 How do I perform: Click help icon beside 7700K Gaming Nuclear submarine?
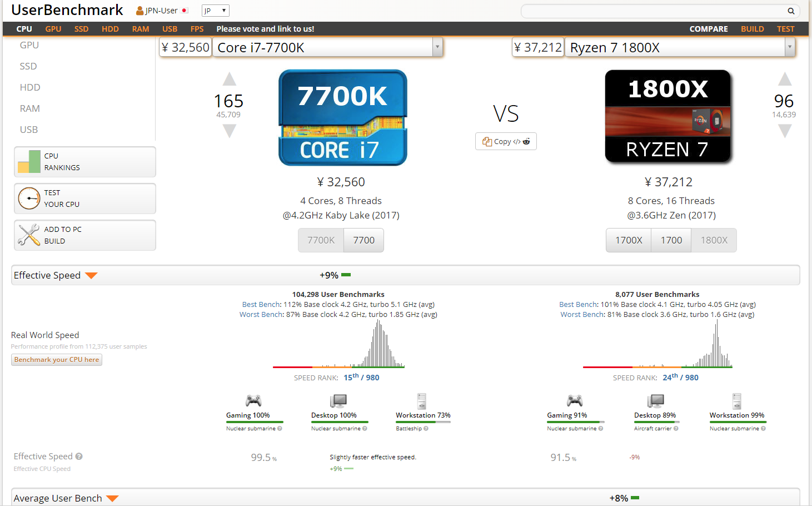(280, 429)
